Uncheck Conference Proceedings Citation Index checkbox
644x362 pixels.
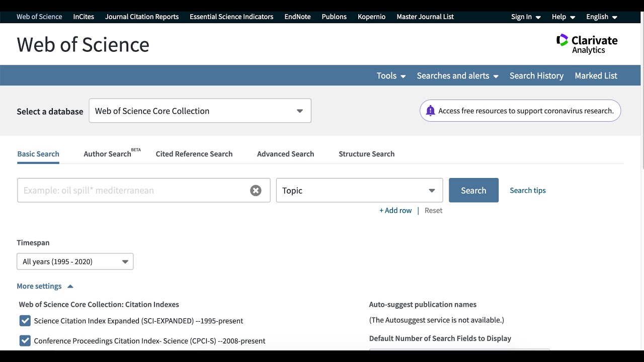coord(25,341)
